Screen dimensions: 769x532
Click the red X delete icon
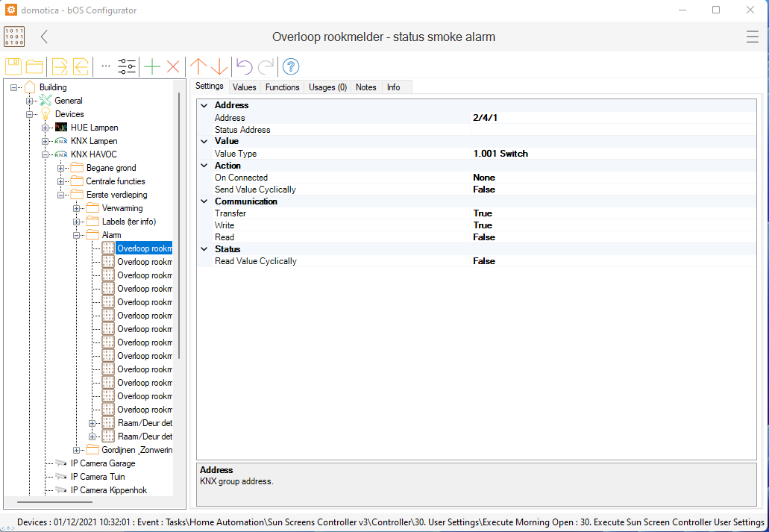pos(173,66)
